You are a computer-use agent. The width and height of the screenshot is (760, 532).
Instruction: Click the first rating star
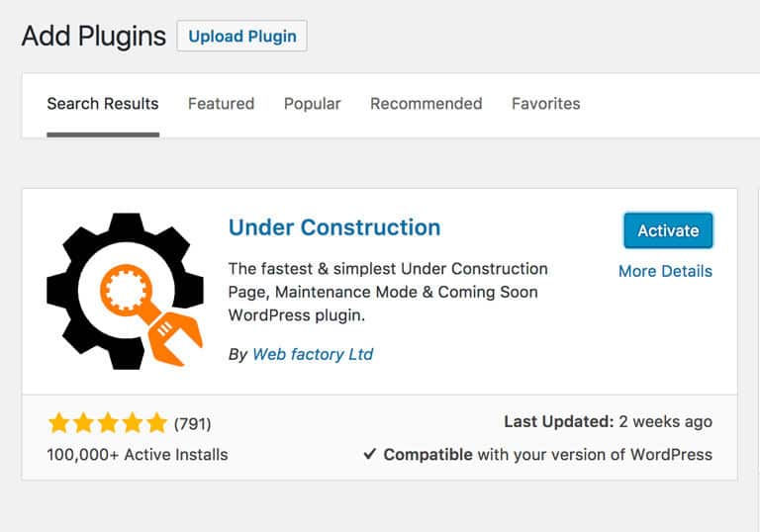[59, 423]
